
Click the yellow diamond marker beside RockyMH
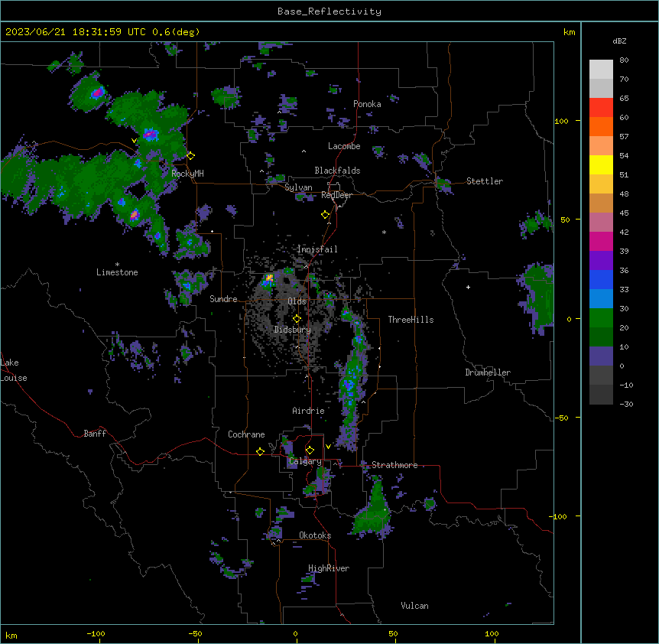click(x=191, y=155)
